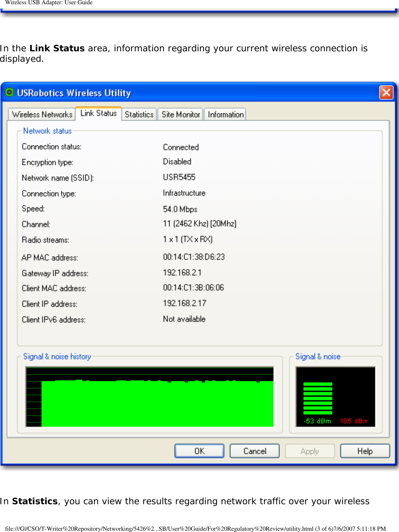Click the Connection status label

click(x=52, y=146)
